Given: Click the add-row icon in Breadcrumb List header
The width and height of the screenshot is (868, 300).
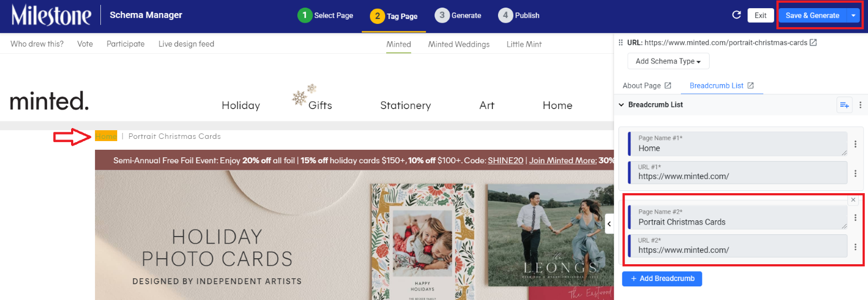Looking at the screenshot, I should 845,105.
